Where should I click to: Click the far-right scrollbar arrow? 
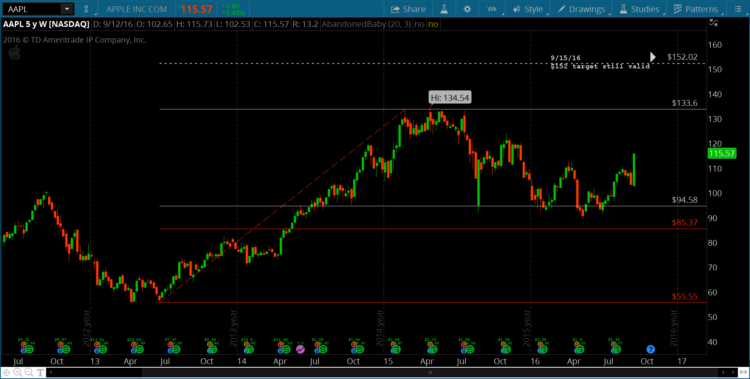click(x=733, y=372)
